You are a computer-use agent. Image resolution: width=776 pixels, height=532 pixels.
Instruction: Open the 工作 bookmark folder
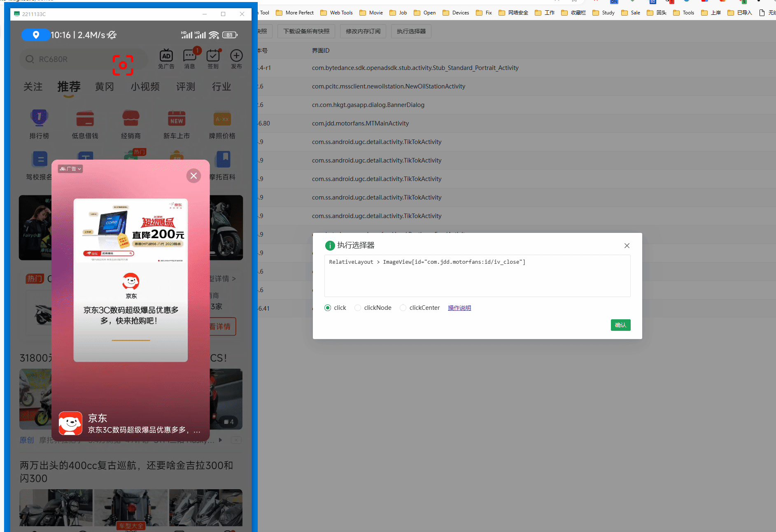pyautogui.click(x=545, y=13)
